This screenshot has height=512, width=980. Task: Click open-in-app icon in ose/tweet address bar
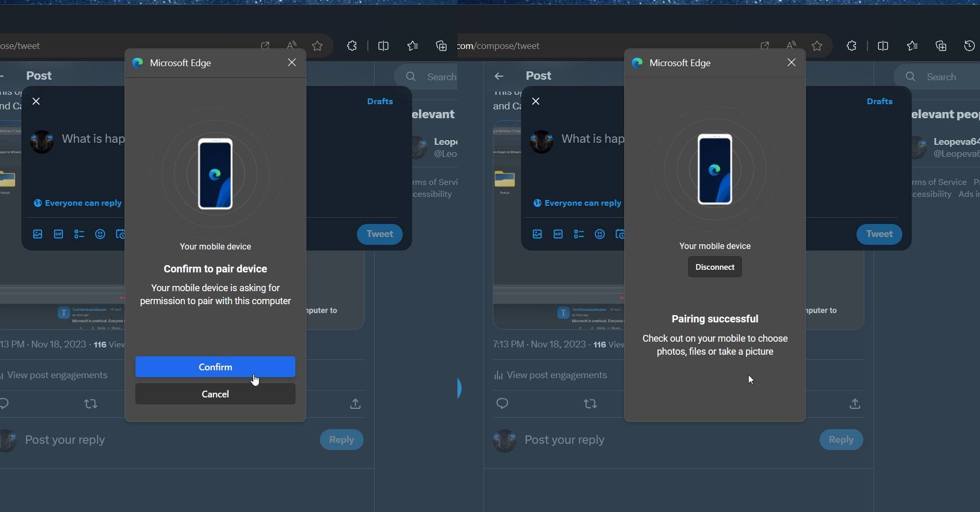click(x=265, y=46)
